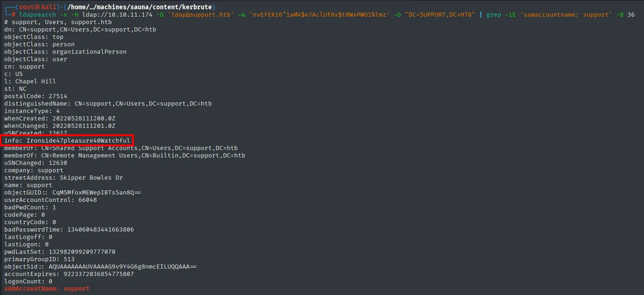This screenshot has width=644, height=295.
Task: Click the 'countryCode: 0' line
Action: point(30,222)
